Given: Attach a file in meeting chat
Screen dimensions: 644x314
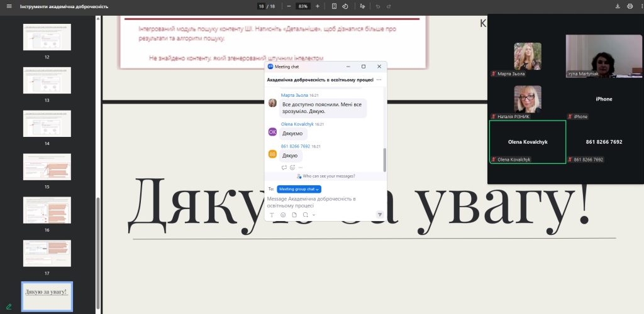Looking at the screenshot, I should coord(294,215).
